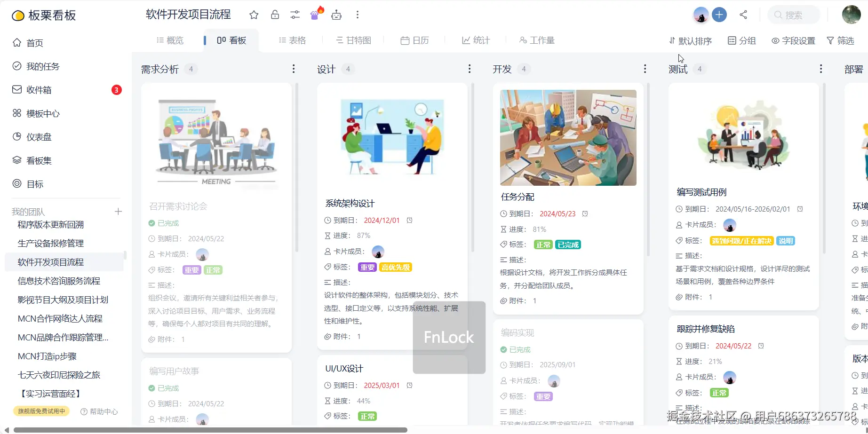Viewport: 868px width, 434px height.
Task: Open the 开发 column options menu
Action: [645, 69]
